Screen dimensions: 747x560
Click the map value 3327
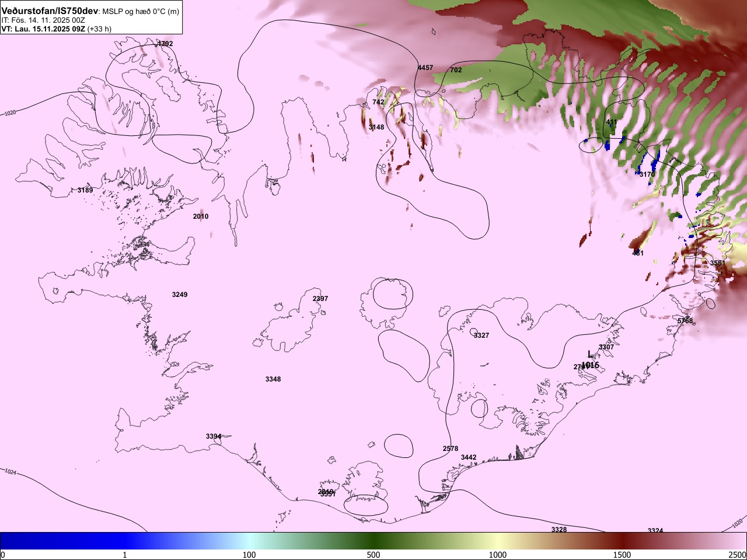pyautogui.click(x=481, y=335)
